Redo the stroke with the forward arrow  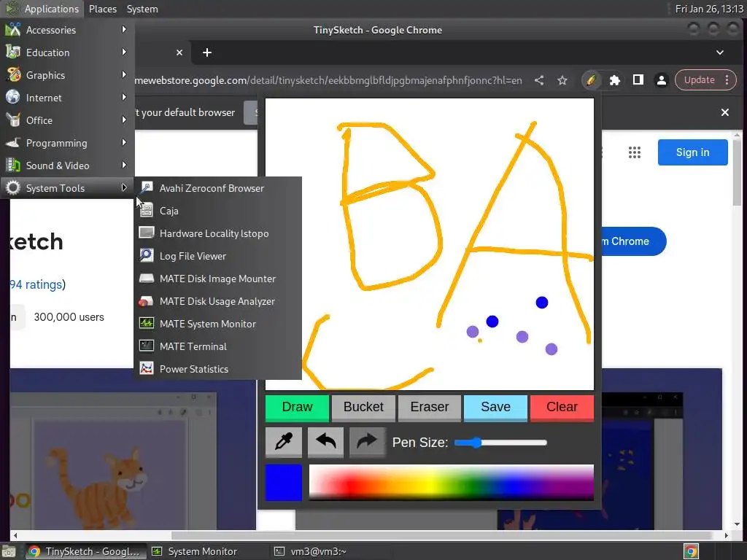pos(367,443)
